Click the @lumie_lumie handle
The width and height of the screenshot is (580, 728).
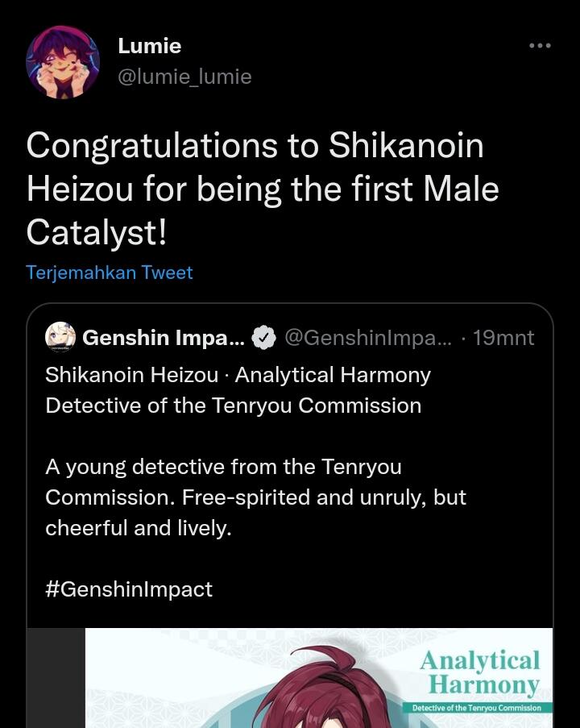point(184,77)
